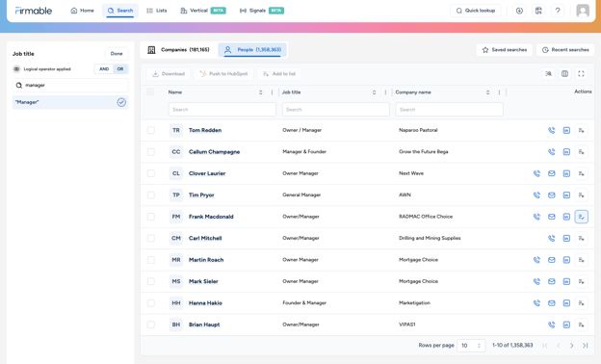Check the Frank Macdonald row
The width and height of the screenshot is (601, 364).
pos(151,217)
